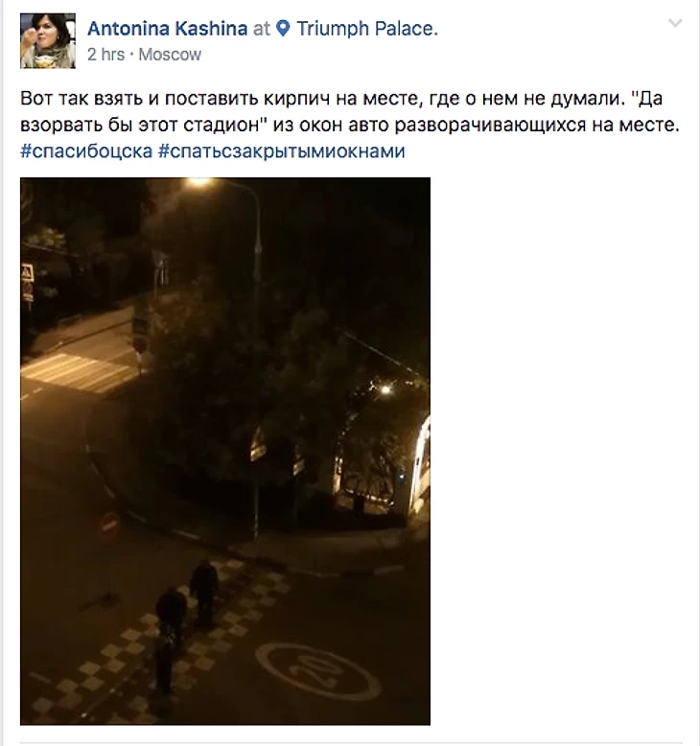Open the attached night street photo

click(x=225, y=451)
